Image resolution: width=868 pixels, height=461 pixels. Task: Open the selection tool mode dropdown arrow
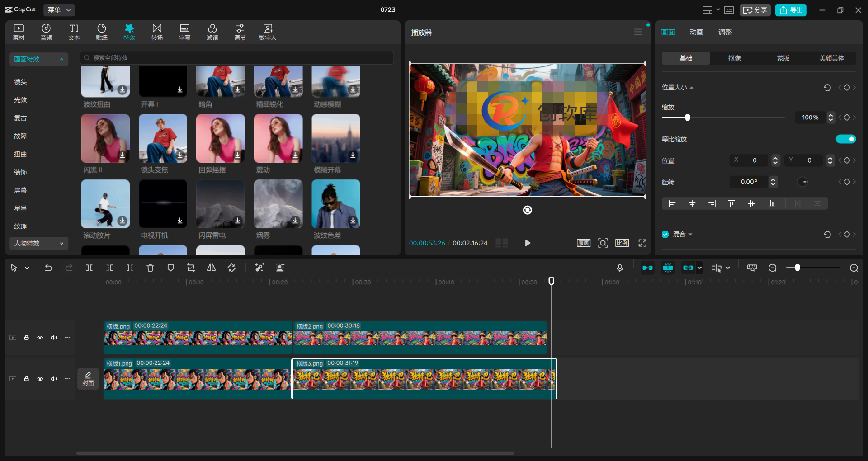[27, 268]
